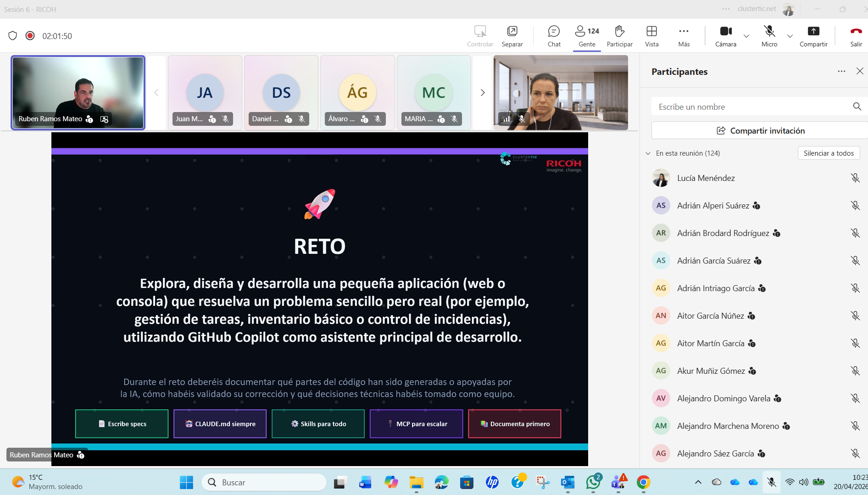Open participants panel more options ellipsis
868x495 pixels.
(841, 71)
